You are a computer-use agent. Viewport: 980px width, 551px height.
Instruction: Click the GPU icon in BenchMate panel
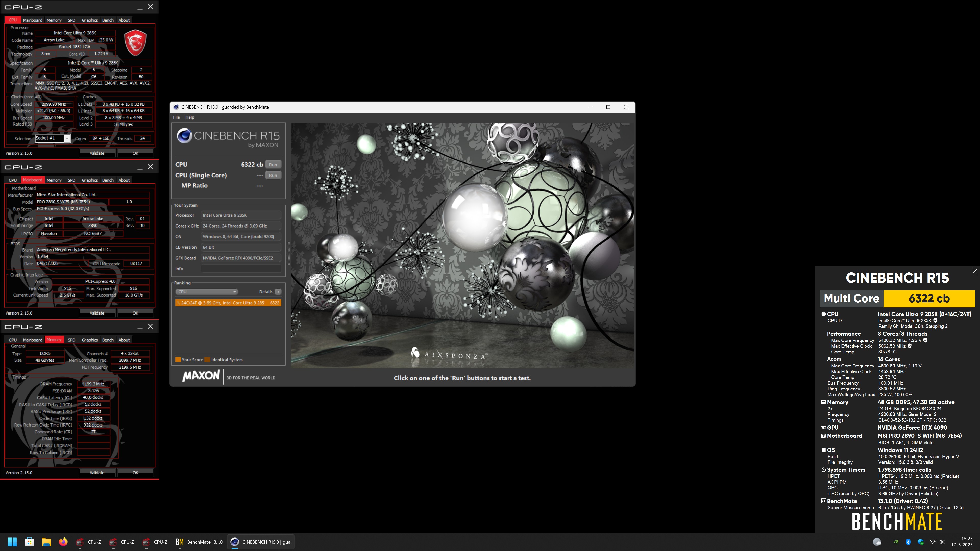pyautogui.click(x=823, y=428)
